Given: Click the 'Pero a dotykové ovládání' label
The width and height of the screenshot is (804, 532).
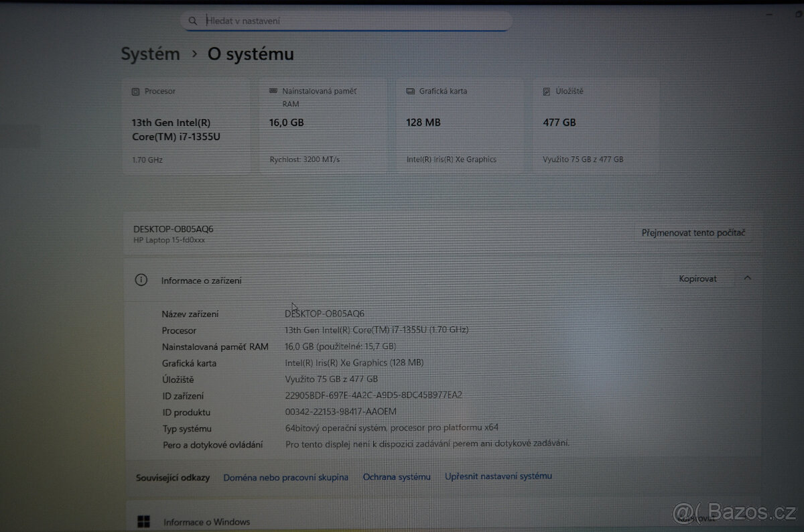Looking at the screenshot, I should tap(212, 445).
